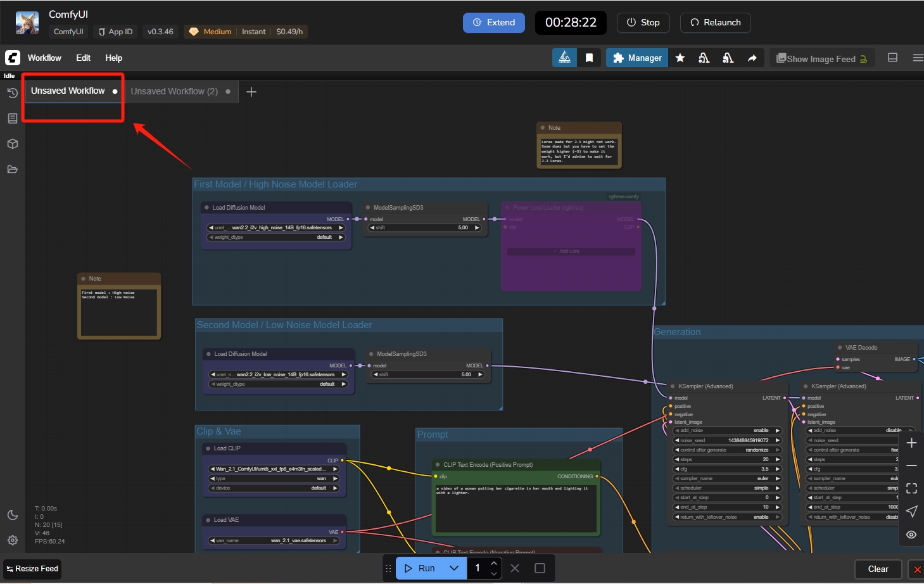Toggle dark theme moon icon

(12, 515)
